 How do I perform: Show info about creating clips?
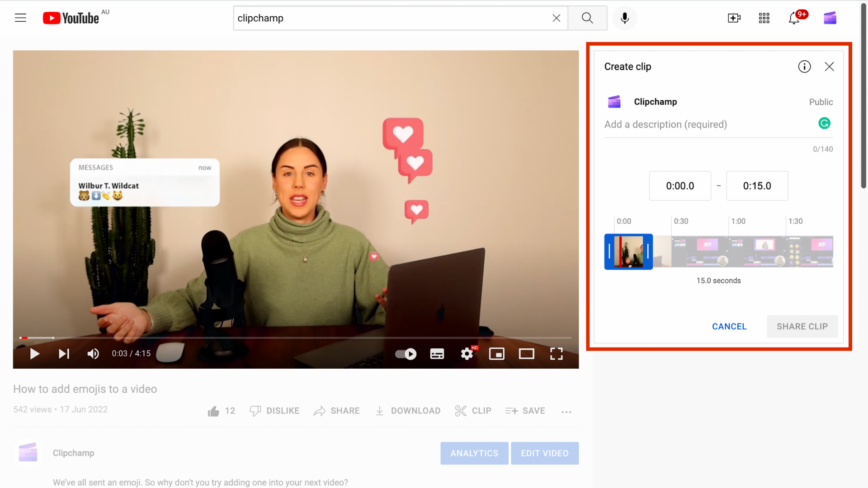804,66
